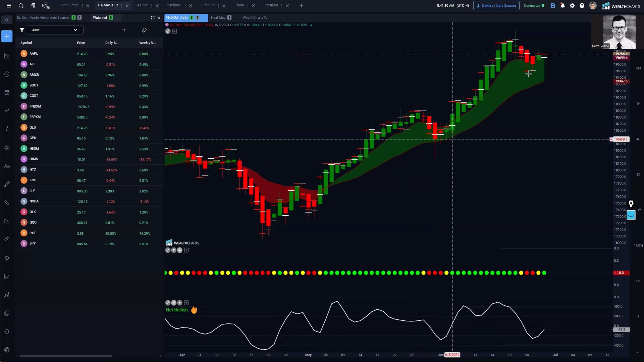Open the hamburger main menu
644x362 pixels.
tap(9, 6)
